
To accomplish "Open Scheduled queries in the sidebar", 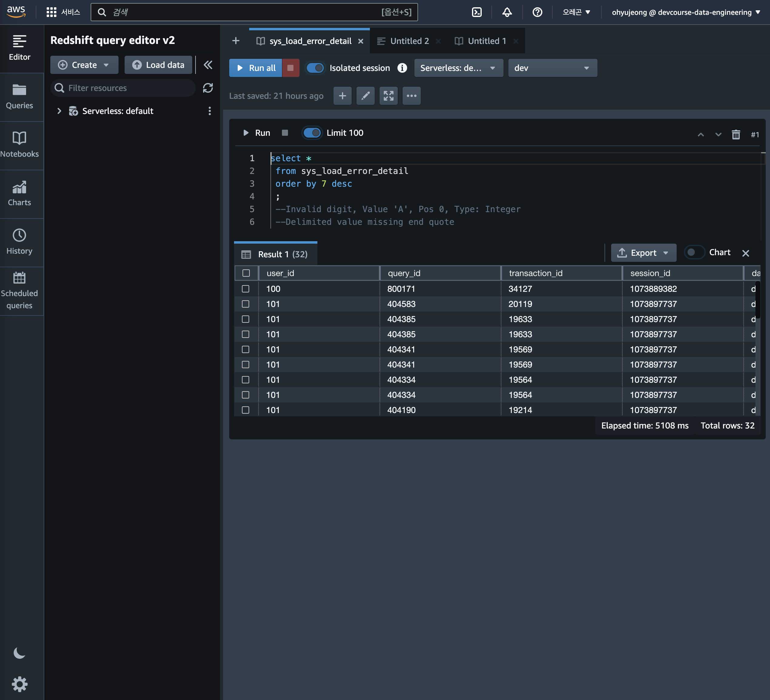I will (19, 291).
